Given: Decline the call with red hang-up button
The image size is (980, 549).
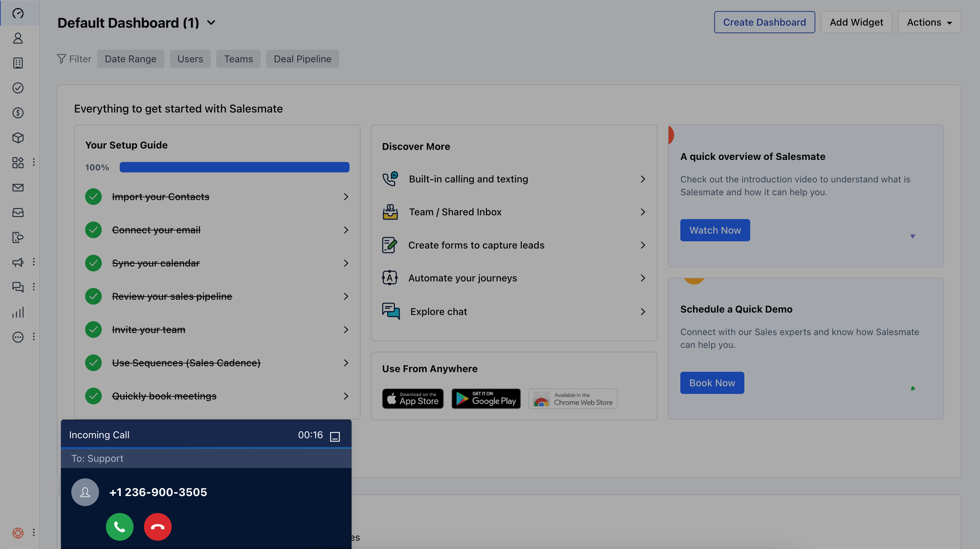Looking at the screenshot, I should point(157,526).
